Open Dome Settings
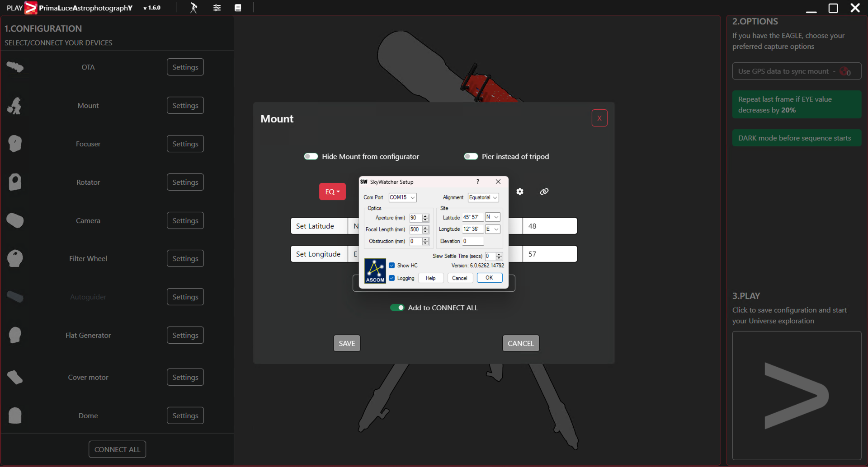 point(185,416)
